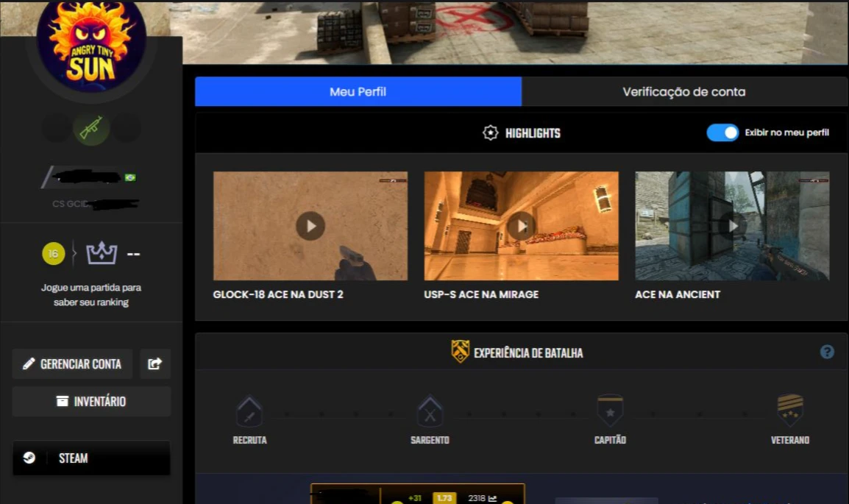The image size is (849, 504).
Task: Play the USP-S Ace na Mirage video
Action: coord(521,226)
